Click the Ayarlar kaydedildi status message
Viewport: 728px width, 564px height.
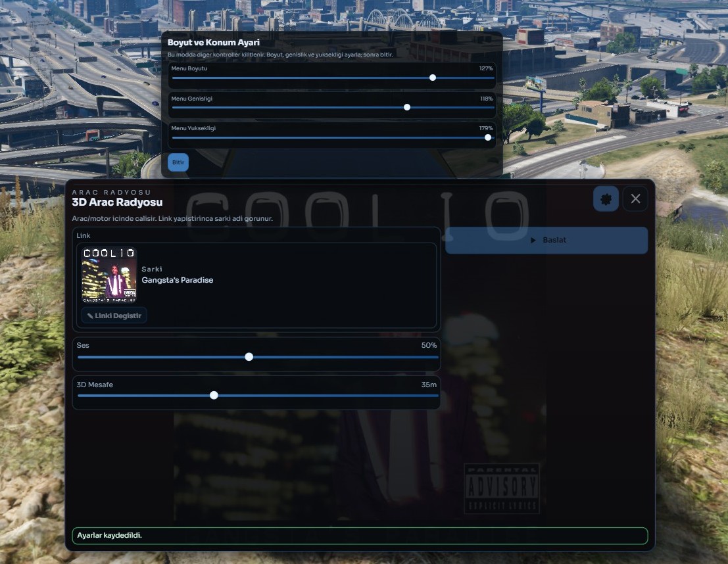(x=110, y=535)
